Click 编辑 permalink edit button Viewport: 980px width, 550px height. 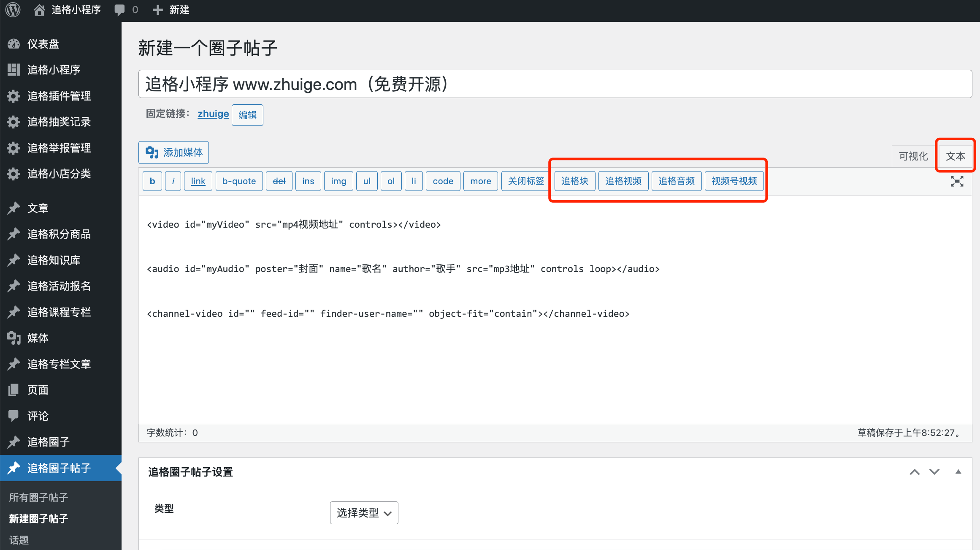point(247,115)
